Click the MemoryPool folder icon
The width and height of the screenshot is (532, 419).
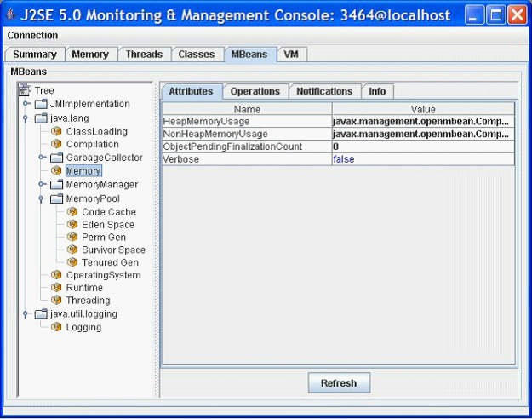[x=57, y=198]
